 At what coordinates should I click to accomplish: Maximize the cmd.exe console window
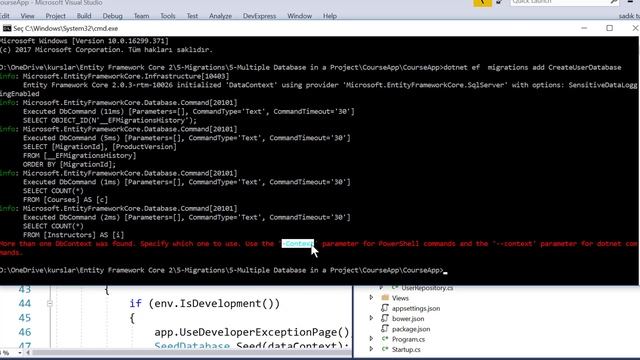point(609,28)
